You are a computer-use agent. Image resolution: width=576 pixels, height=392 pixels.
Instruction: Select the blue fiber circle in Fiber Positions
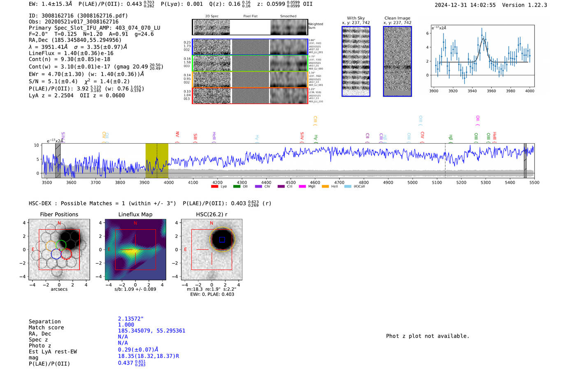(x=56, y=254)
